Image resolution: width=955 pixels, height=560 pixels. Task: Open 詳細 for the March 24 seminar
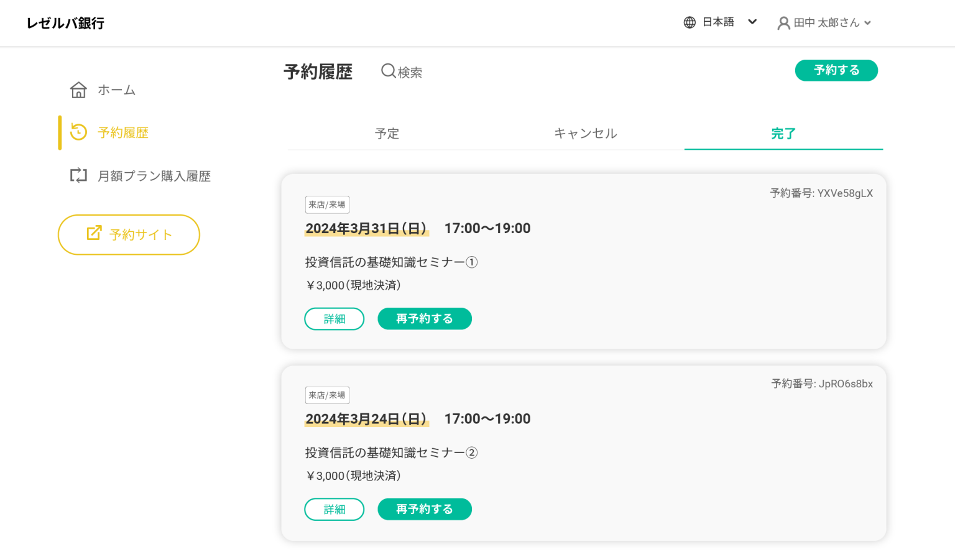click(334, 509)
